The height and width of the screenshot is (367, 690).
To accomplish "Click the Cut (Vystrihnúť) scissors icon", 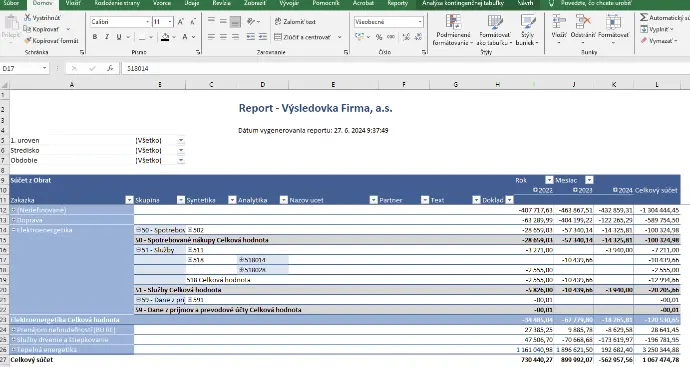I will [27, 18].
